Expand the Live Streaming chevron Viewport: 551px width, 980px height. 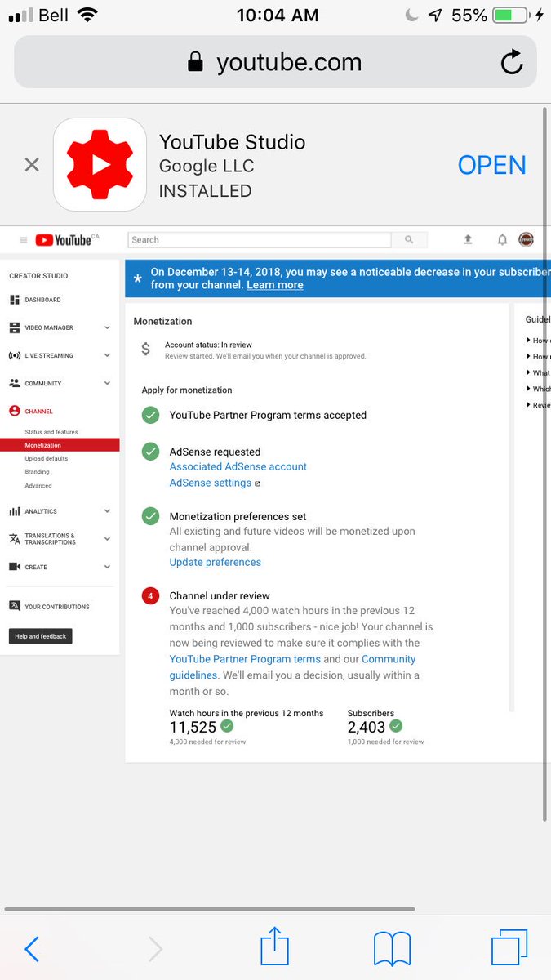107,355
